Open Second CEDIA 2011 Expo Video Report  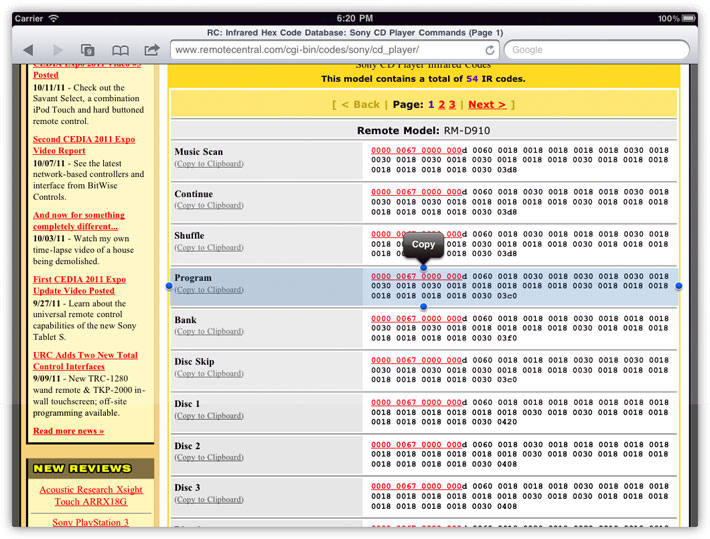pyautogui.click(x=84, y=145)
